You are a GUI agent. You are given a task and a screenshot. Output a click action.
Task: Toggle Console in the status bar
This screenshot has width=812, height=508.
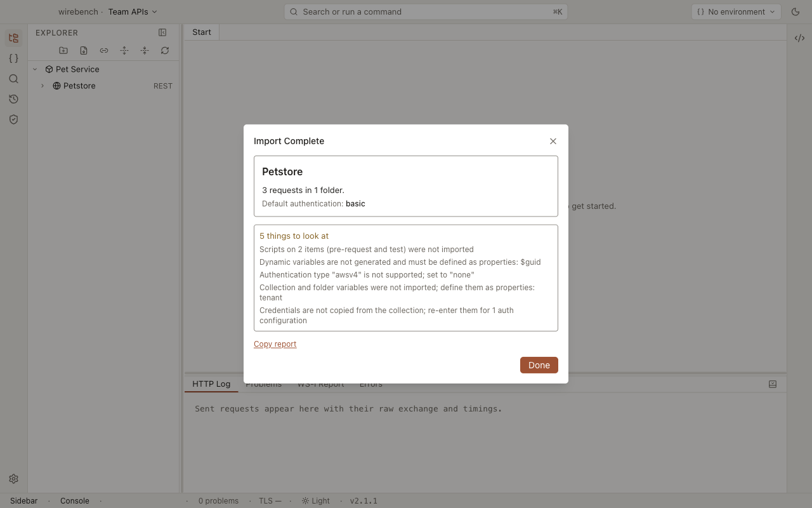tap(75, 501)
